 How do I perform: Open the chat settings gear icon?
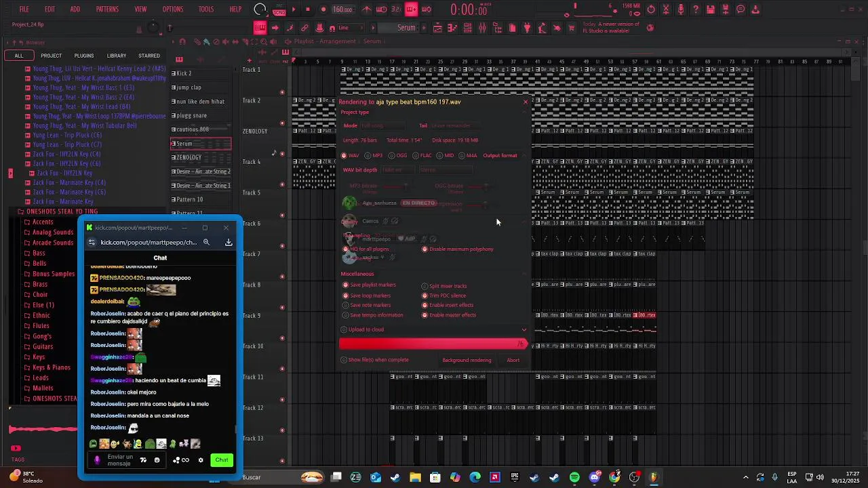pyautogui.click(x=201, y=460)
